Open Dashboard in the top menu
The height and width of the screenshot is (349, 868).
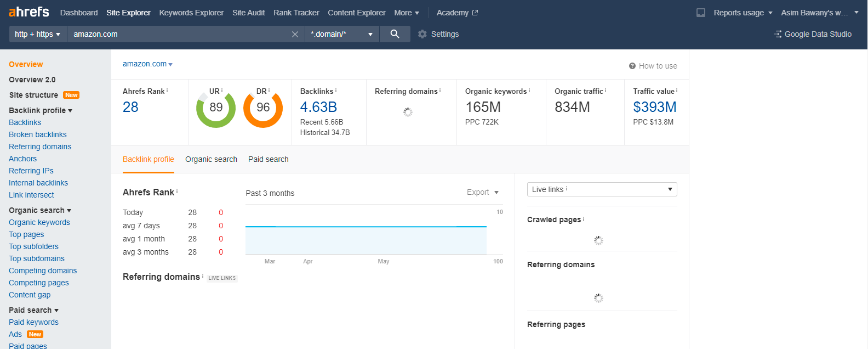point(79,13)
